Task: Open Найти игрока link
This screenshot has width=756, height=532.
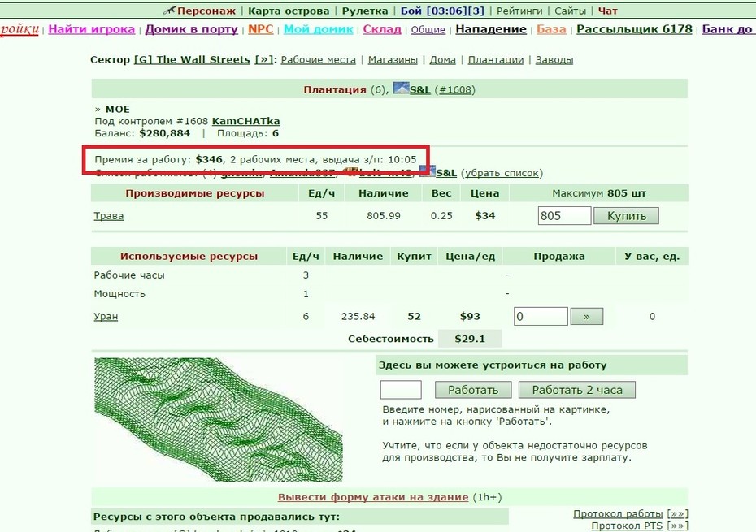Action: [92, 29]
